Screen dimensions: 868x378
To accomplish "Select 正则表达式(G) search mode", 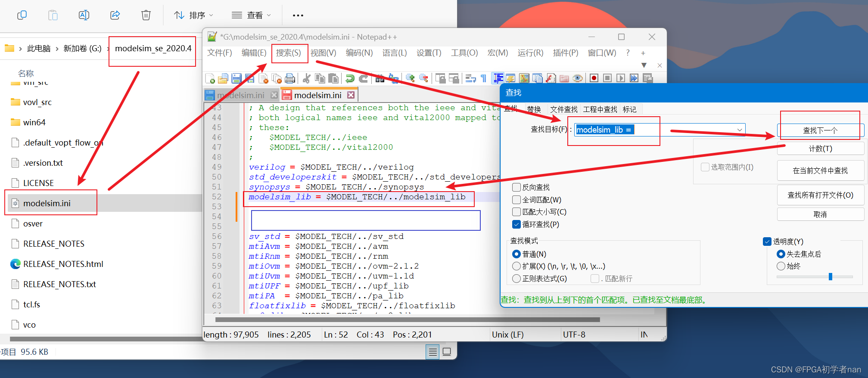I will click(x=516, y=279).
